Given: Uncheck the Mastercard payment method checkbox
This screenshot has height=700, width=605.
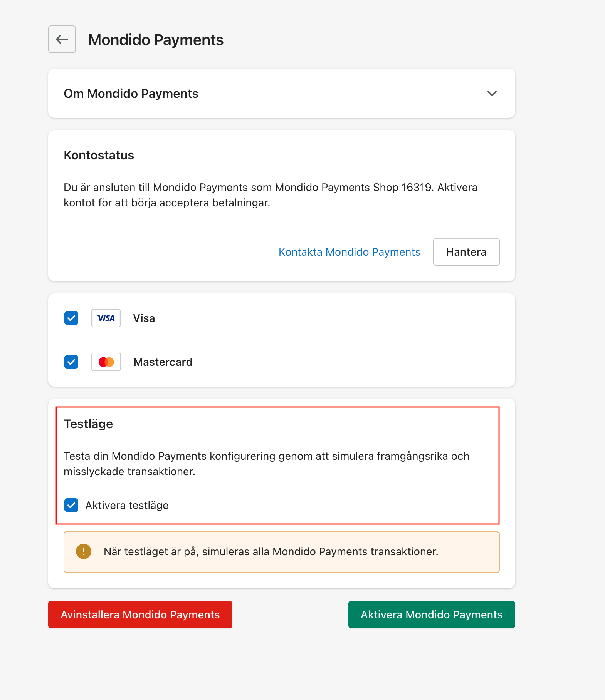Looking at the screenshot, I should coord(71,362).
